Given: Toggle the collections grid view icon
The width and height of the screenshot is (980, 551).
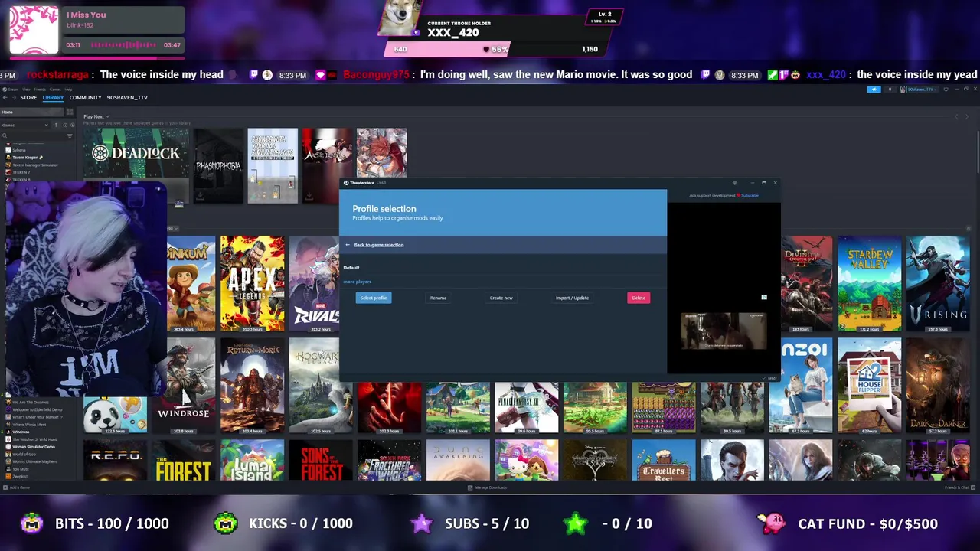Looking at the screenshot, I should (70, 112).
